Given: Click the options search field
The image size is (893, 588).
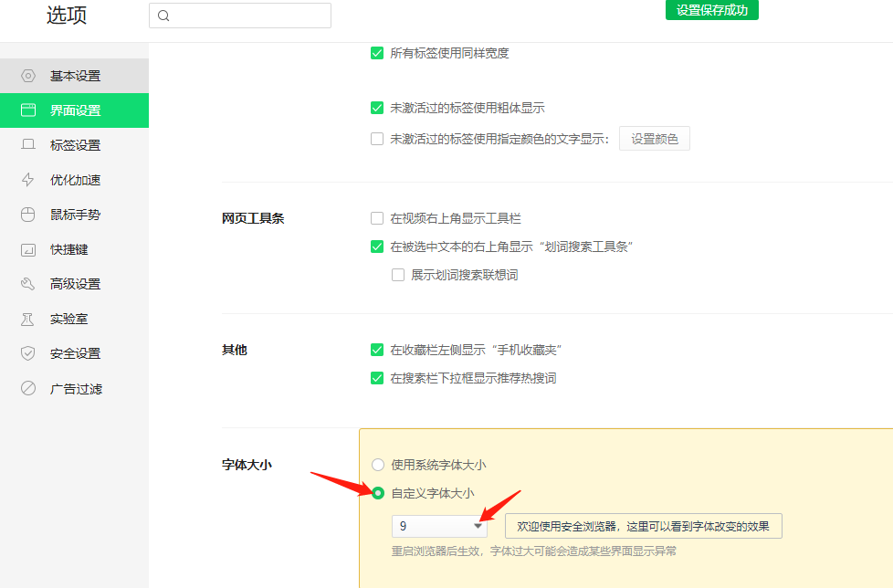Looking at the screenshot, I should coord(240,16).
